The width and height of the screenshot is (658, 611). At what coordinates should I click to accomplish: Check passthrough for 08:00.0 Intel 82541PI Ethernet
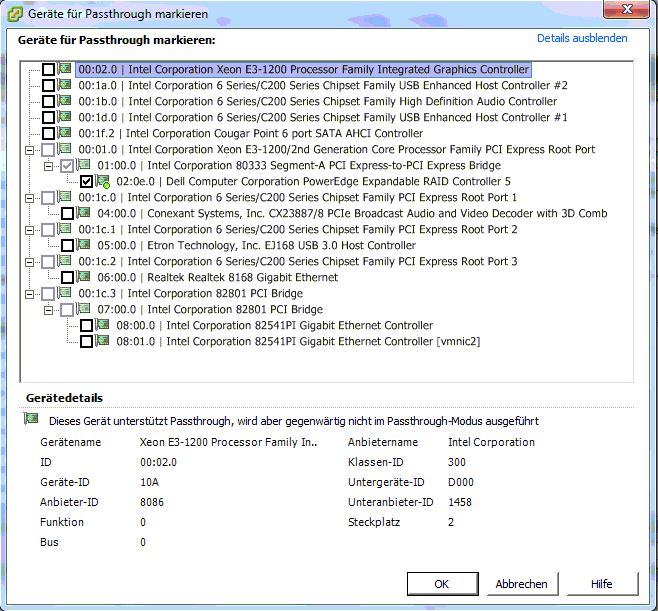click(86, 326)
